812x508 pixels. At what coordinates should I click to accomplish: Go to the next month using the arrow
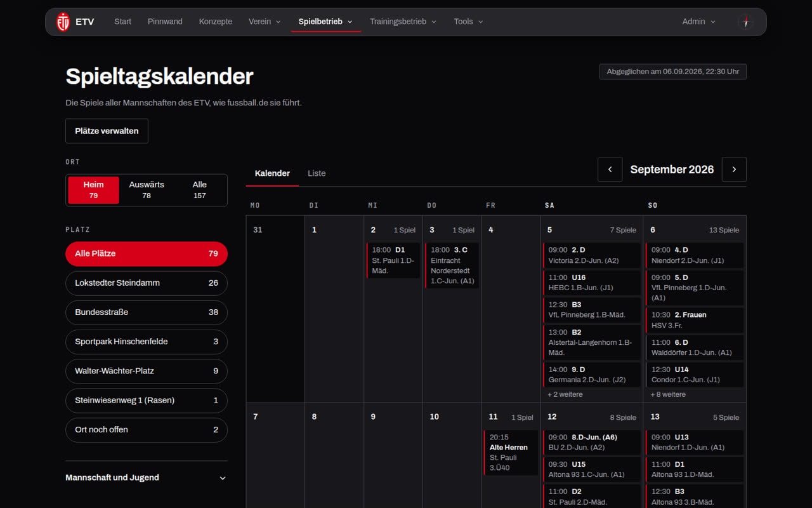(x=734, y=170)
